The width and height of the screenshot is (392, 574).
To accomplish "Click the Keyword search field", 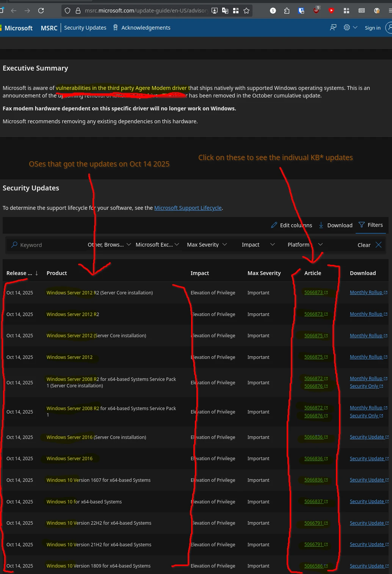I will tap(45, 245).
